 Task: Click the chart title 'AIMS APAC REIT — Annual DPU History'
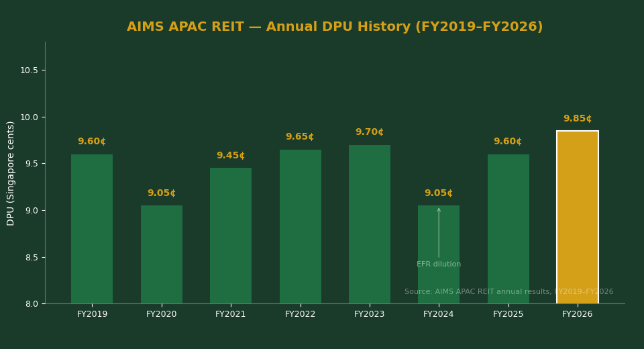click(335, 27)
